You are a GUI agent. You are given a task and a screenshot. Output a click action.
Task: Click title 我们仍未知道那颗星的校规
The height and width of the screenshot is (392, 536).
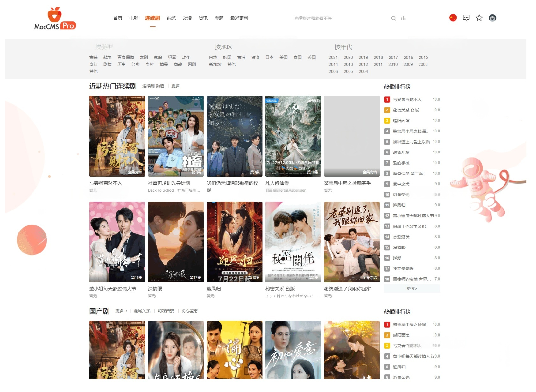click(233, 186)
